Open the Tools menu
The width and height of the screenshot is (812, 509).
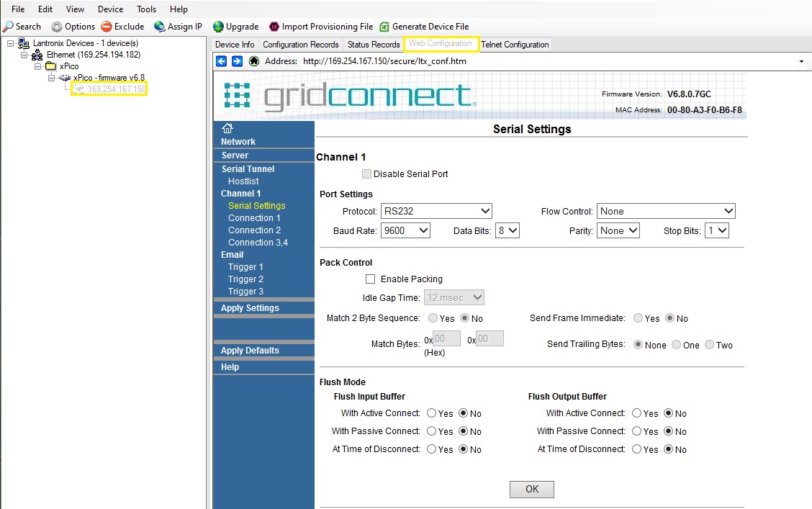click(x=146, y=9)
